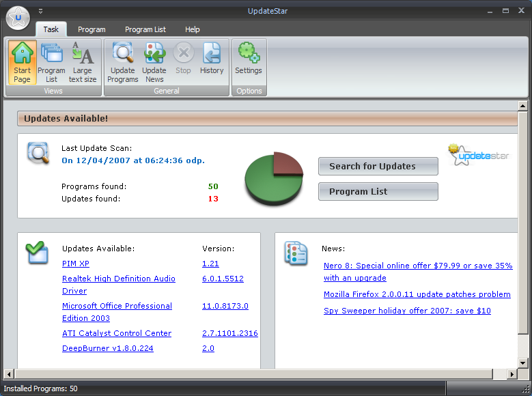Click the magnifier scan icon beside Last Update Scan
The height and width of the screenshot is (396, 532).
pyautogui.click(x=38, y=153)
